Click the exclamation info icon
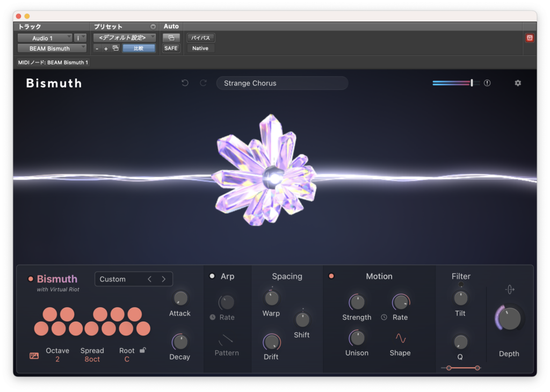Screen dimensions: 550x392 [487, 83]
